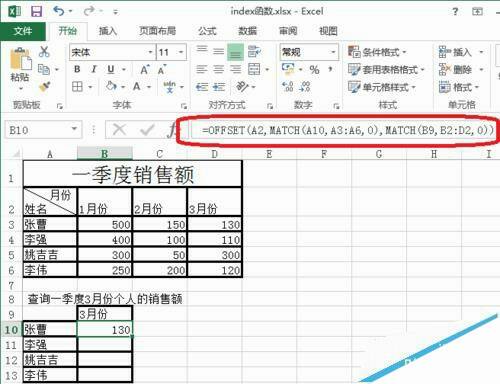Click Increase Indent icon
Screen dimensions: 500x384
(x=218, y=87)
